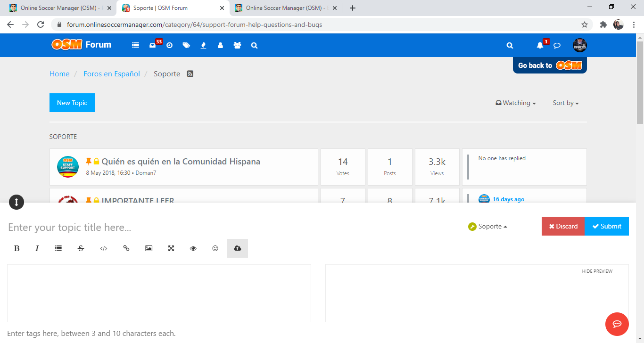Open Chrome menu three dots
Viewport: 644px width, 343px height.
click(634, 24)
